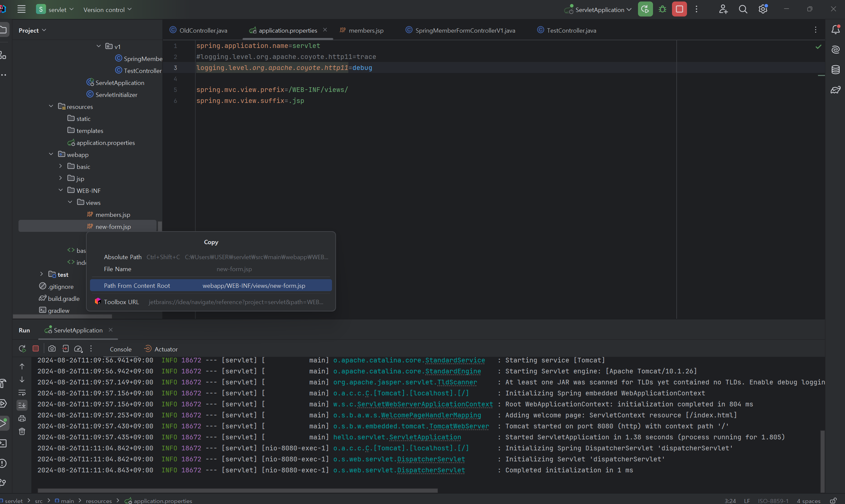Switch to SpringMemberFormControllerV1.java tab

coord(460,30)
